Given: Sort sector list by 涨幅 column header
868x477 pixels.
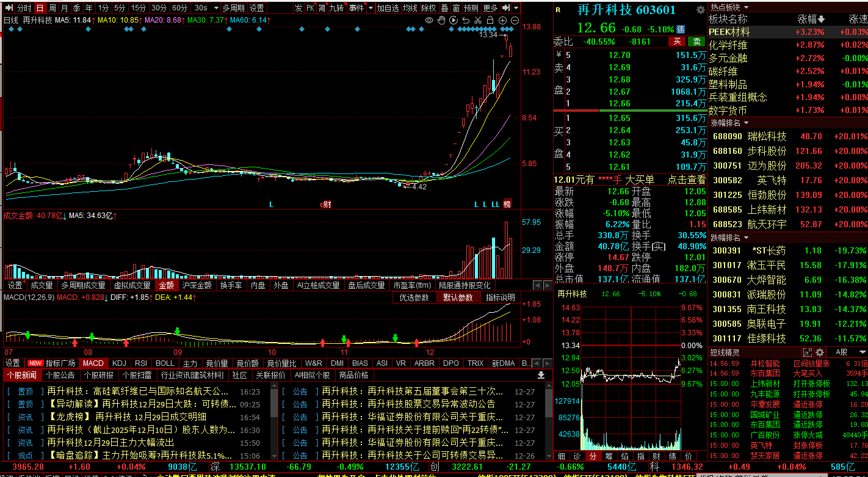Looking at the screenshot, I should pos(811,19).
